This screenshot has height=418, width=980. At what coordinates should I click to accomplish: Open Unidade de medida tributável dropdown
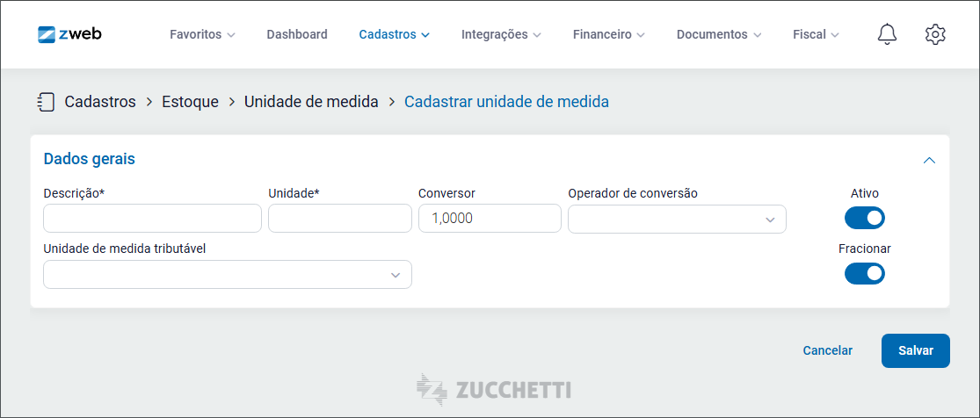point(228,274)
